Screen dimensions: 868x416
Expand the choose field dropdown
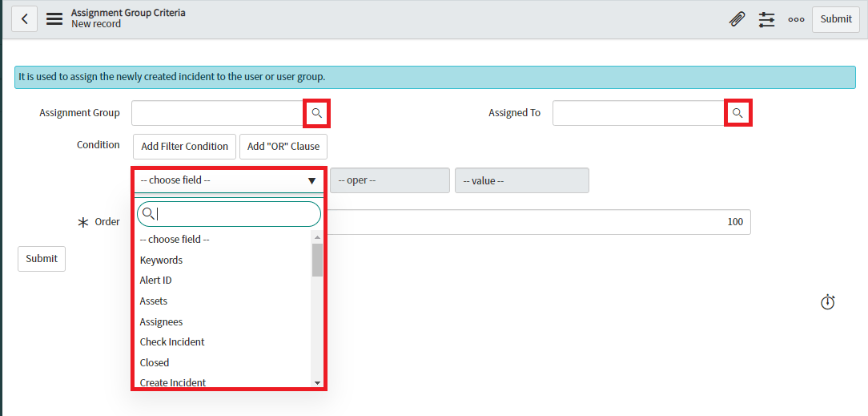228,180
